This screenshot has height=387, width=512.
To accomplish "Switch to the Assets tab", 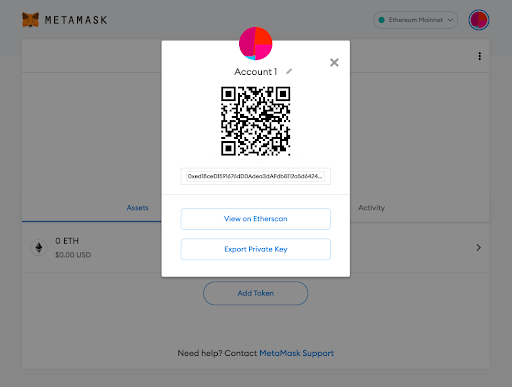I will point(137,208).
